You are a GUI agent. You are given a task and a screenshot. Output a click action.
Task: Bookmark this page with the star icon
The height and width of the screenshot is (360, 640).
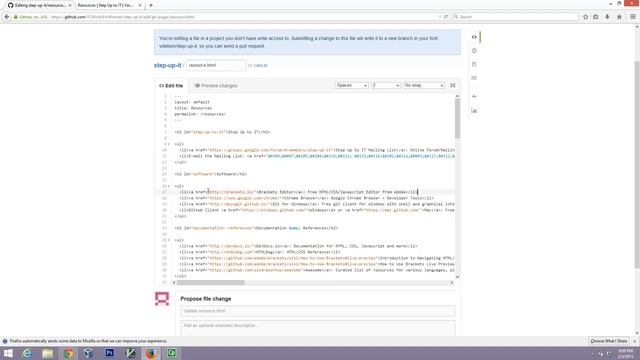tap(585, 17)
